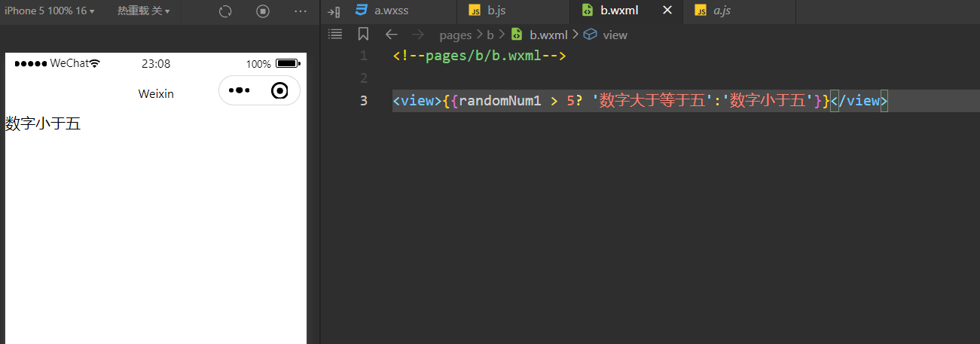
Task: Click the a.wxss file type icon
Action: pyautogui.click(x=362, y=10)
